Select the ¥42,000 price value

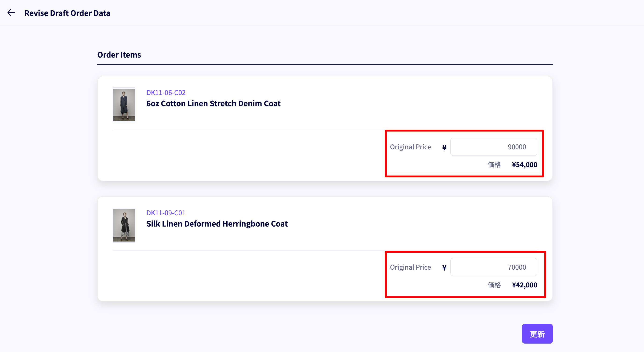(524, 285)
